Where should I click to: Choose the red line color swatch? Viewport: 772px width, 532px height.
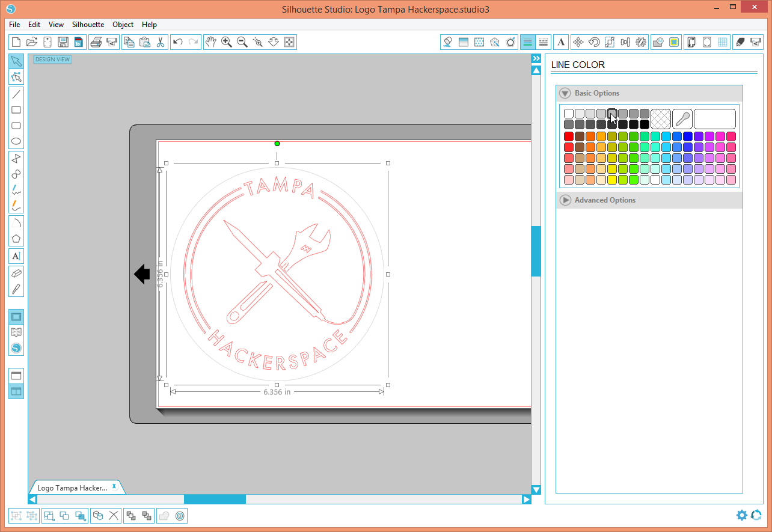pos(568,136)
